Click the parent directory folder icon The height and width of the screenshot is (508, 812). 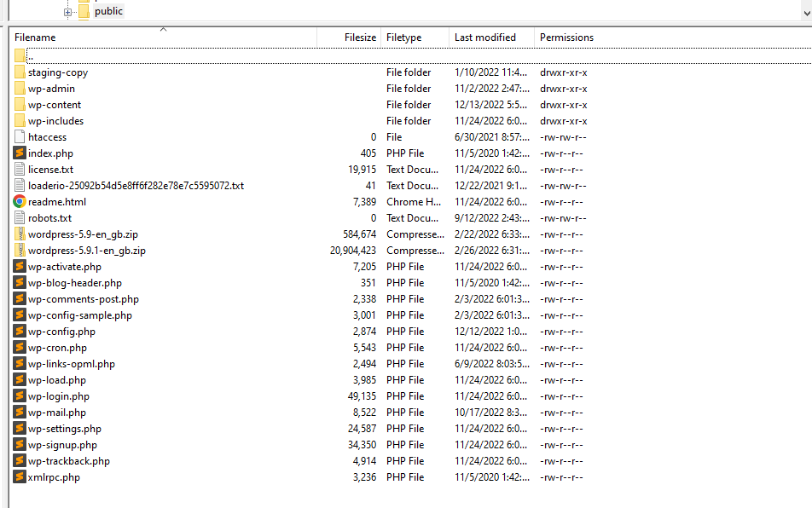(x=20, y=55)
